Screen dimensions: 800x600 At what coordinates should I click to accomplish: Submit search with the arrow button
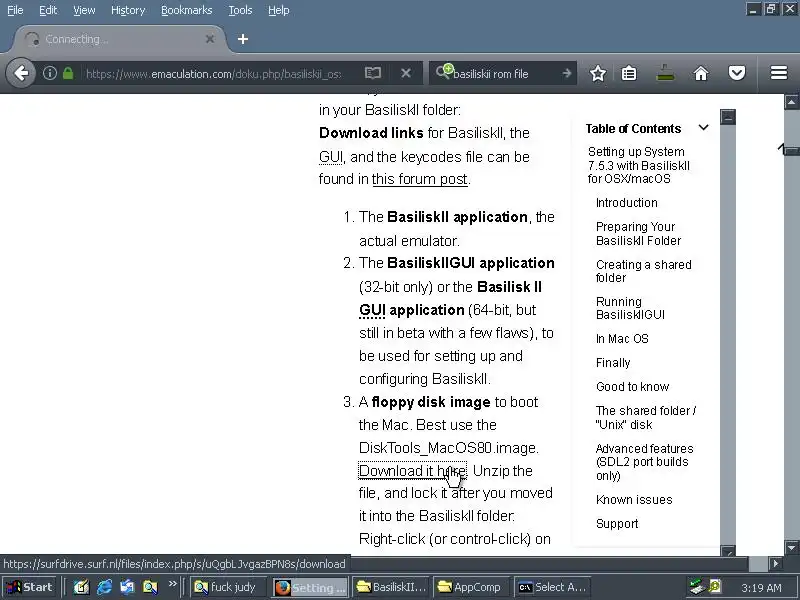(566, 73)
